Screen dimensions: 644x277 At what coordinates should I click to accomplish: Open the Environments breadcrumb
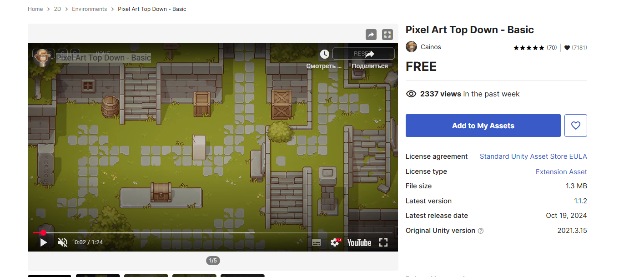[90, 9]
